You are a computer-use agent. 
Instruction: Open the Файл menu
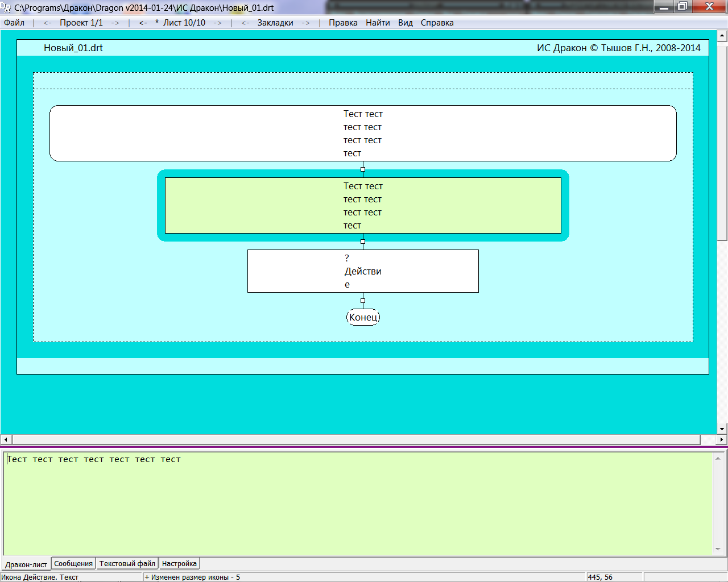point(14,23)
